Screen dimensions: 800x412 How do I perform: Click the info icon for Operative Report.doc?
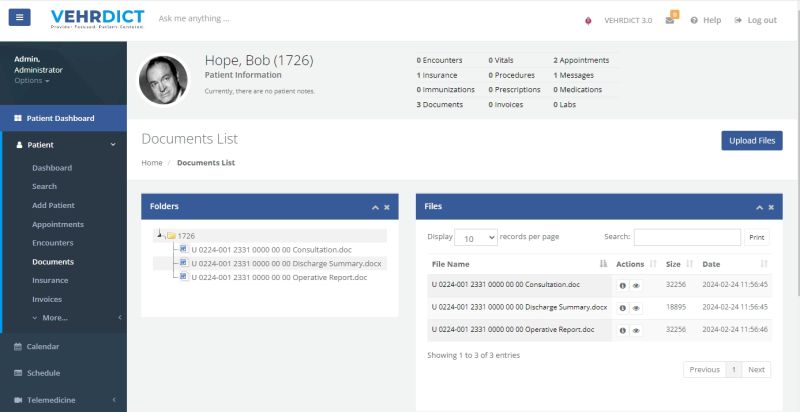tap(622, 330)
